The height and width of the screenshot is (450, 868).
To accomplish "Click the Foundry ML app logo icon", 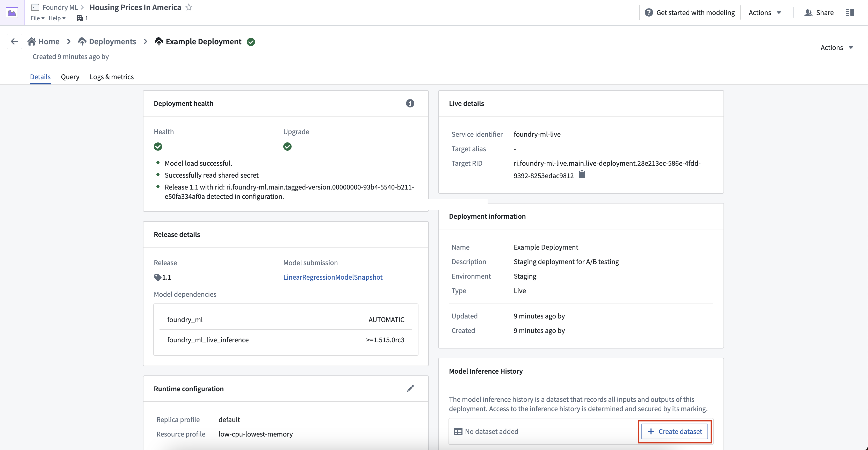I will pos(12,13).
